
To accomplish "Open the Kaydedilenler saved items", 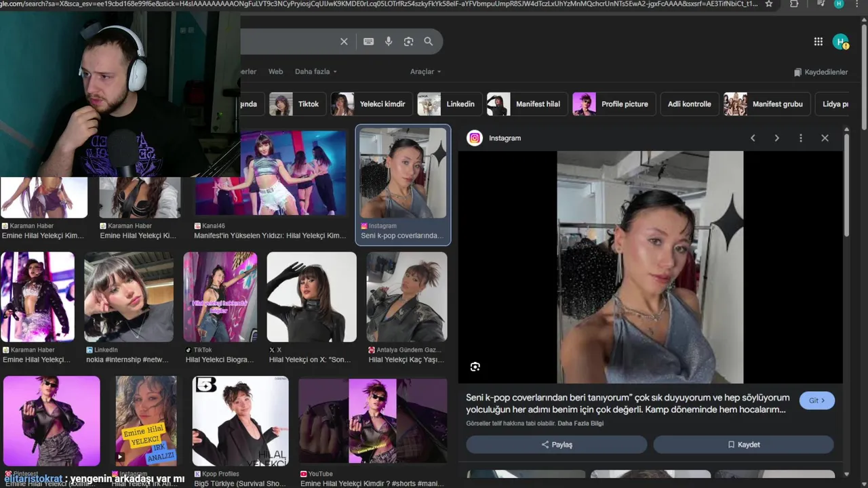I will coord(821,72).
